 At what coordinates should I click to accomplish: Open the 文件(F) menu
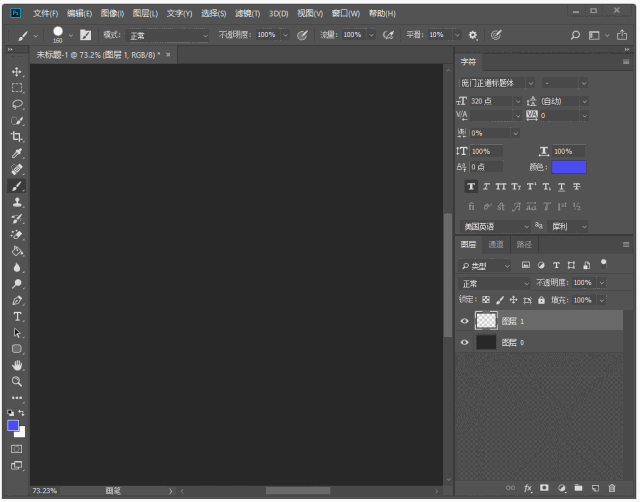click(x=45, y=13)
